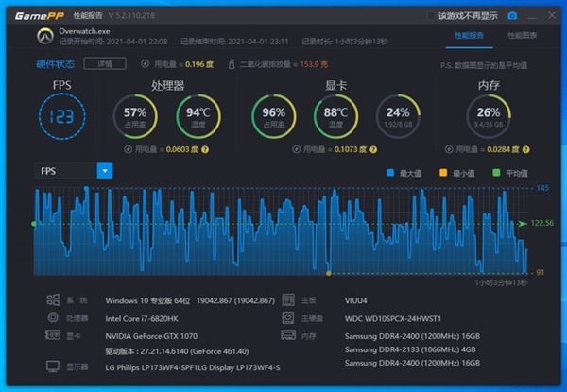This screenshot has height=392, width=567.
Task: Check the 该游戏不再显示 checkbox
Action: 432,16
